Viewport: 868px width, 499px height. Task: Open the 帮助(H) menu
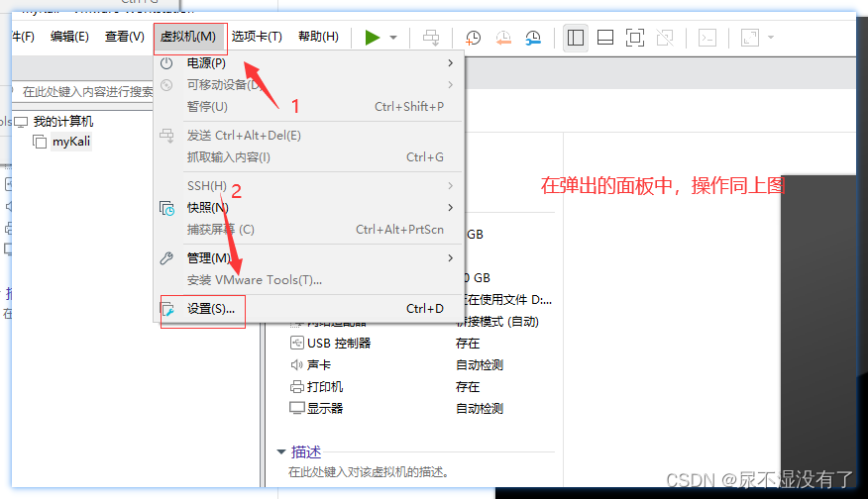coord(318,37)
